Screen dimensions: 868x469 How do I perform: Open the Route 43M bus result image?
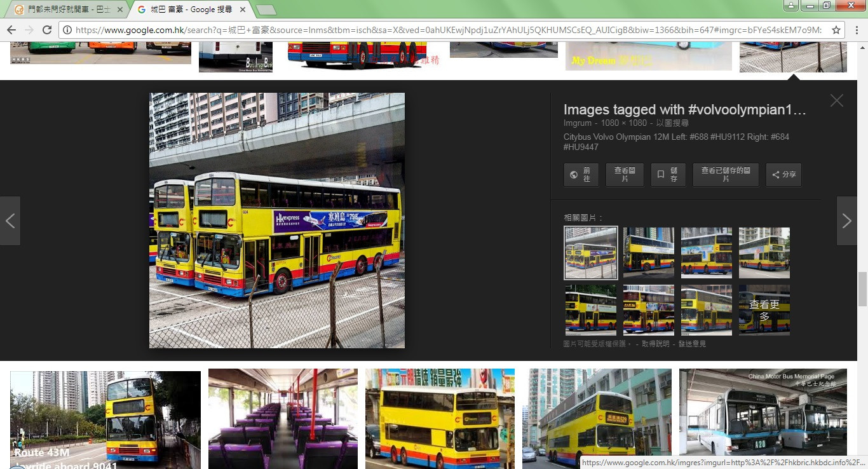coord(105,420)
